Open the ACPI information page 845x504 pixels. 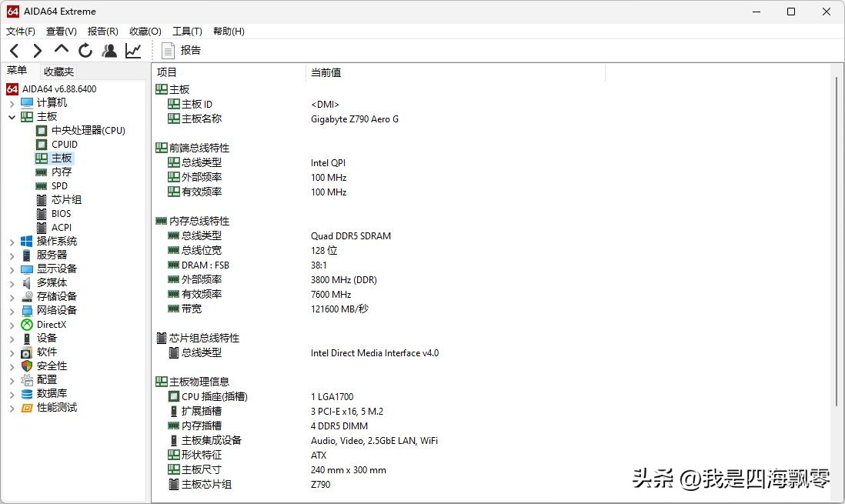(62, 227)
